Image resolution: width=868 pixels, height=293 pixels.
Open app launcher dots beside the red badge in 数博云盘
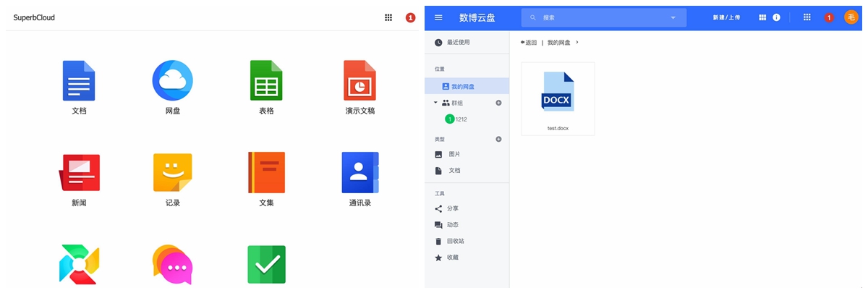[807, 17]
